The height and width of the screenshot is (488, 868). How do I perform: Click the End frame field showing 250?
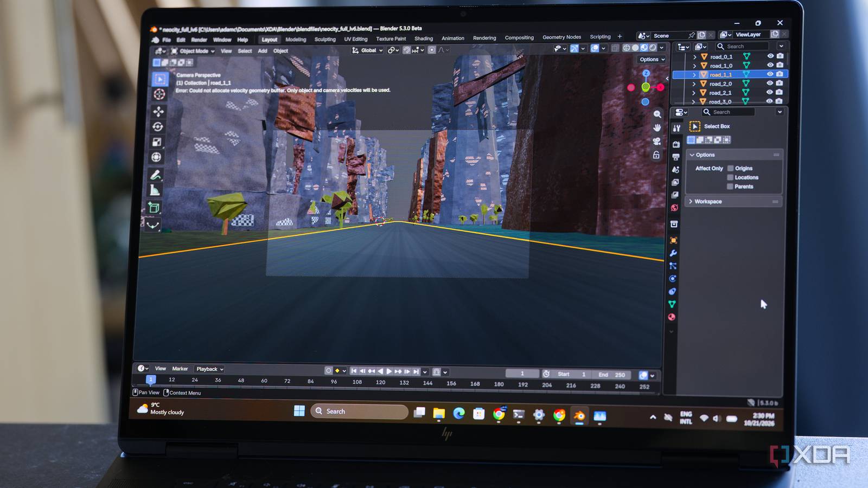pos(612,375)
